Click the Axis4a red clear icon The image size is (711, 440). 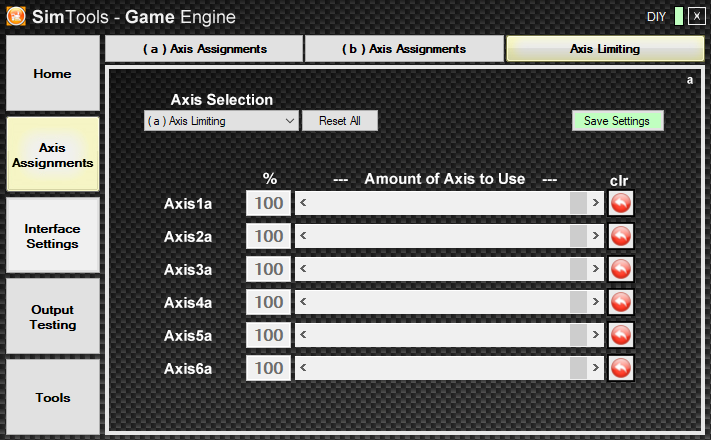click(621, 303)
